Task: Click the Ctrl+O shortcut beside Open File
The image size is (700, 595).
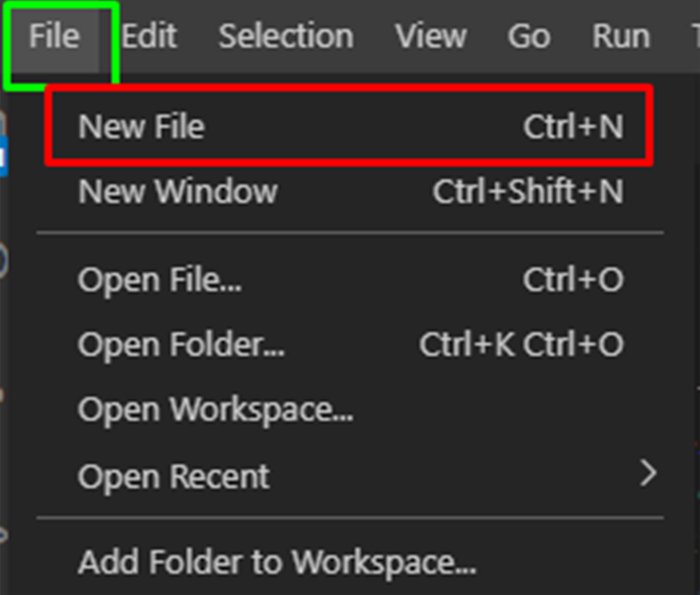Action: (x=574, y=280)
